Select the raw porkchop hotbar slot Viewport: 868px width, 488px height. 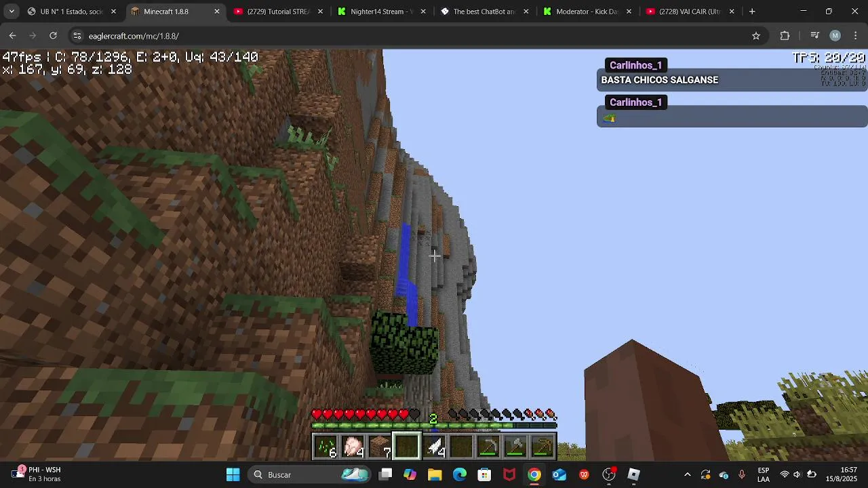click(353, 447)
